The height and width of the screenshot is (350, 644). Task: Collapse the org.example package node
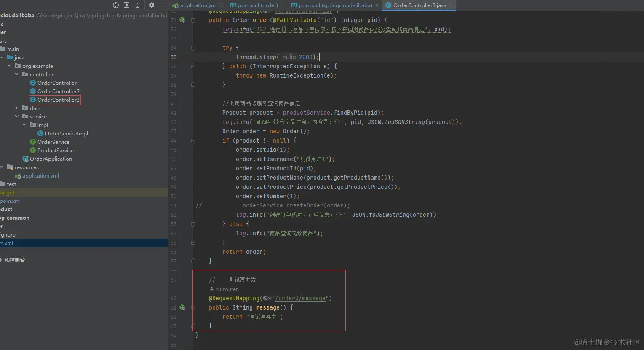point(9,66)
